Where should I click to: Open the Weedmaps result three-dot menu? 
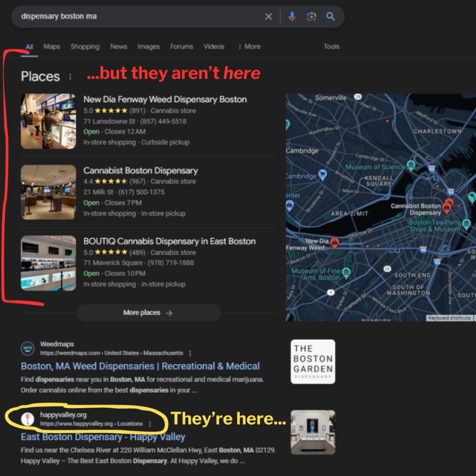(190, 353)
